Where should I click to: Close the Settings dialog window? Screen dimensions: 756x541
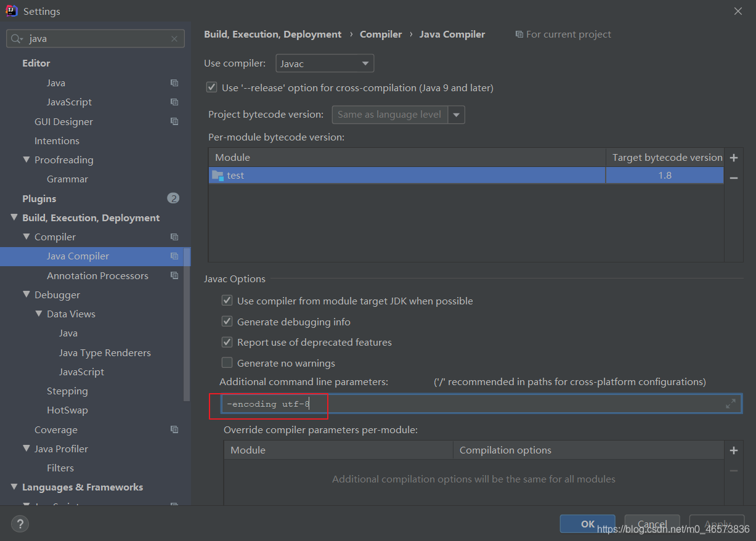coord(738,11)
